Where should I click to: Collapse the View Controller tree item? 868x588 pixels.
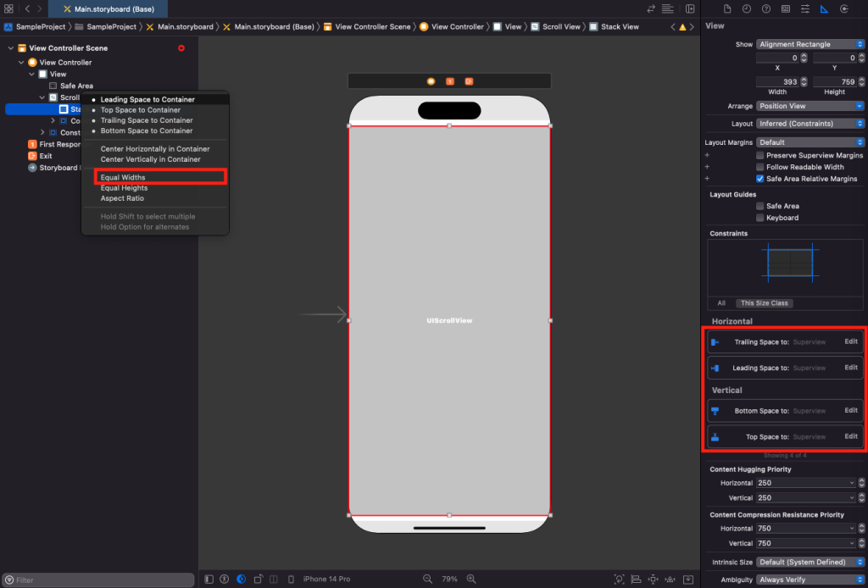(x=22, y=62)
